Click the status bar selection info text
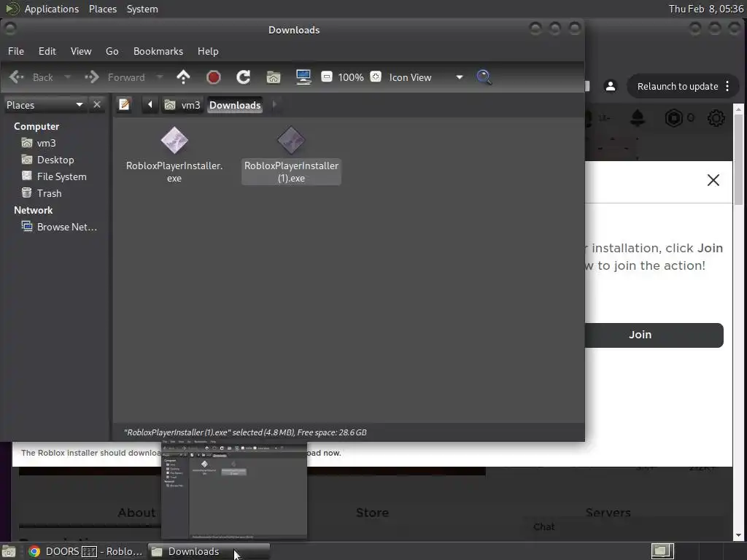The height and width of the screenshot is (560, 747). coord(245,432)
